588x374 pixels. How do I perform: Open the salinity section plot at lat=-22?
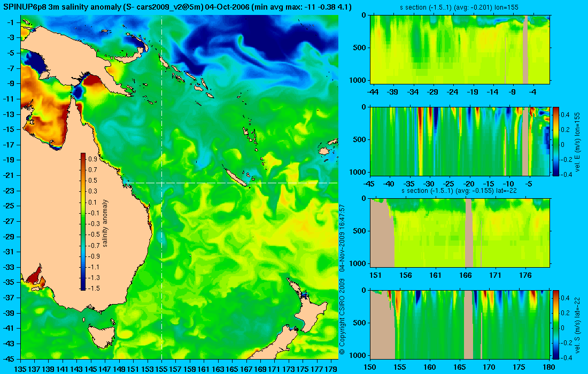(460, 233)
